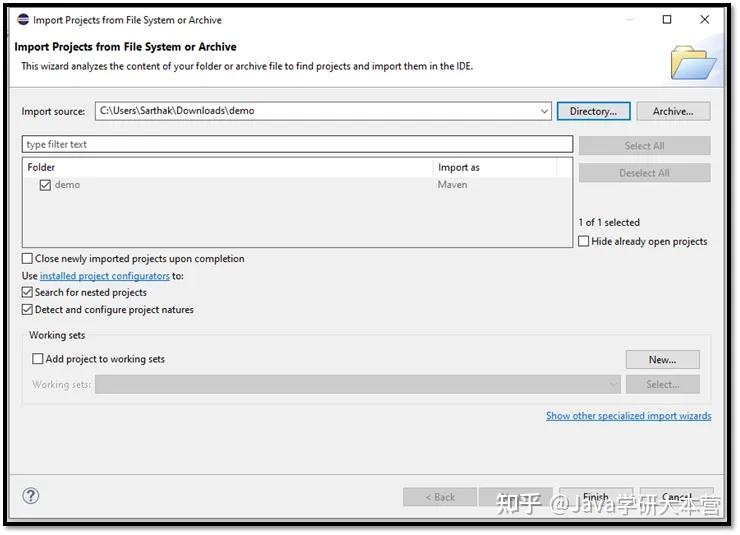The width and height of the screenshot is (740, 535).
Task: Click New... working set button
Action: click(663, 359)
